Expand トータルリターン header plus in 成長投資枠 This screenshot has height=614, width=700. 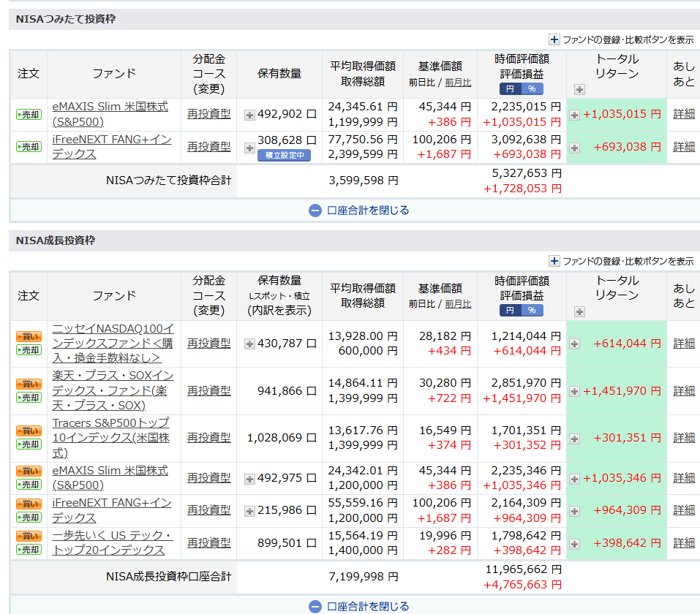579,312
